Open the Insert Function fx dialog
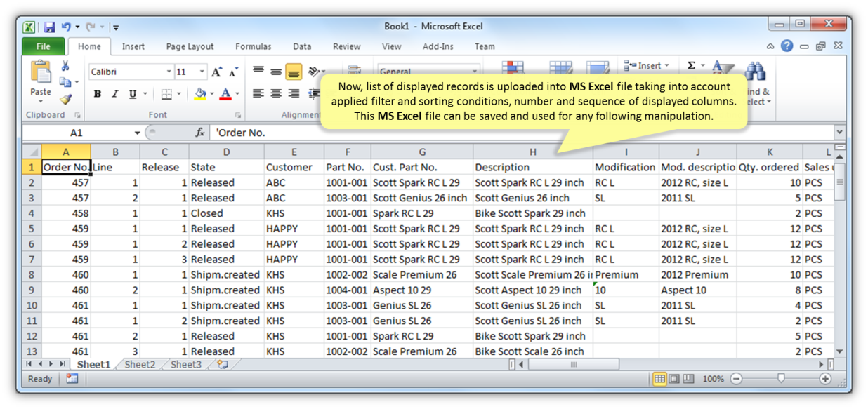868x409 pixels. point(200,133)
